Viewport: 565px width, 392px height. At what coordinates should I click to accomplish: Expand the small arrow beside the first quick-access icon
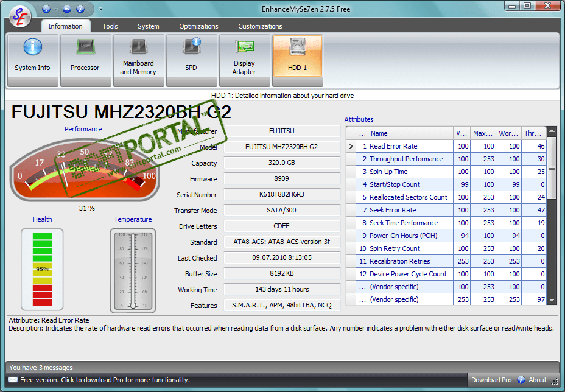[x=56, y=9]
